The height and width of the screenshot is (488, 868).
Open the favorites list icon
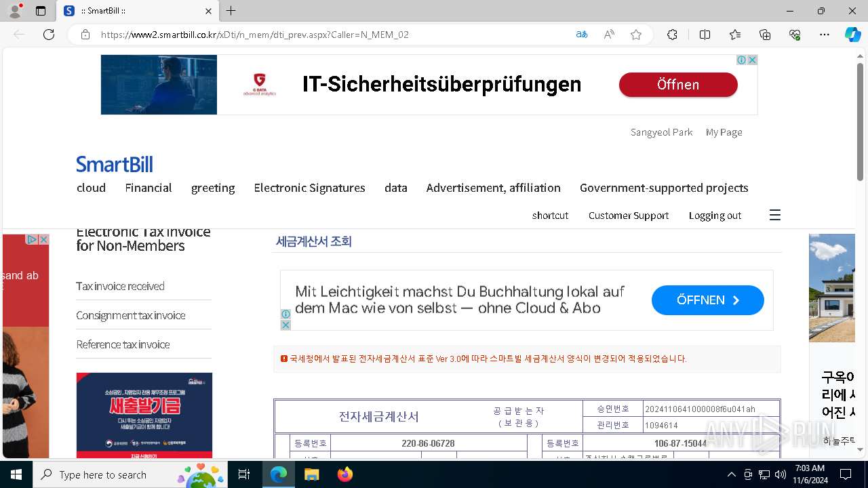[735, 35]
